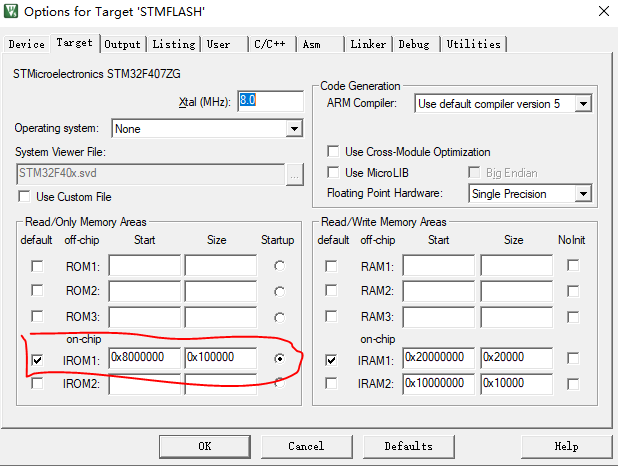
Task: Open the C/C++ tab
Action: click(x=272, y=44)
